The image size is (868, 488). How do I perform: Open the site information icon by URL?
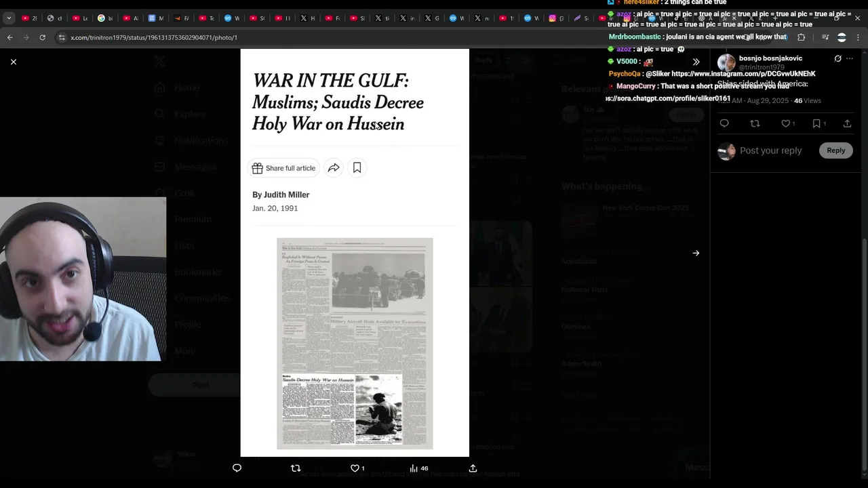click(x=62, y=37)
